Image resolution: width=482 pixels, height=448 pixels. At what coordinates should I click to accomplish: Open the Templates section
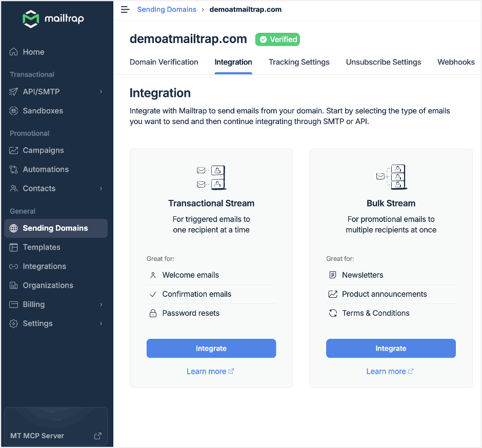(41, 247)
